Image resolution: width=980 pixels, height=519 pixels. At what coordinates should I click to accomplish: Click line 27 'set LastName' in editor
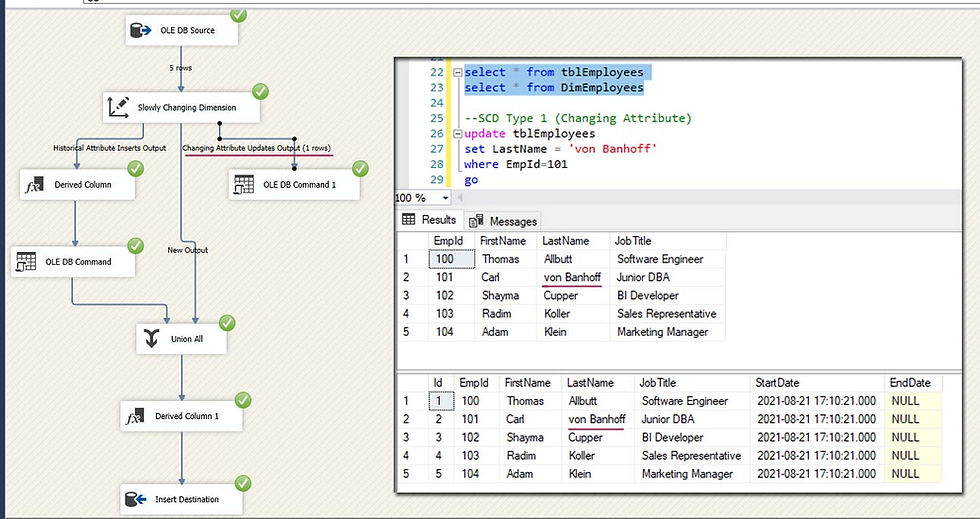point(560,149)
